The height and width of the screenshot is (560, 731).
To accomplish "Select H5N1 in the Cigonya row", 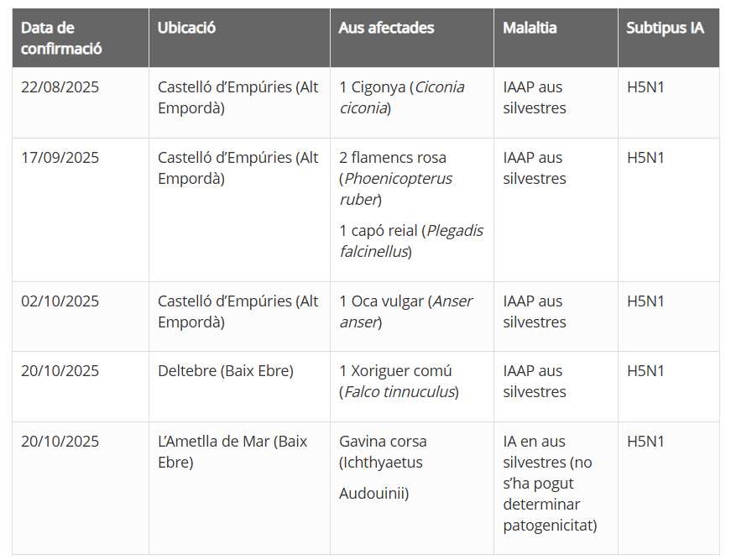I will pos(645,87).
